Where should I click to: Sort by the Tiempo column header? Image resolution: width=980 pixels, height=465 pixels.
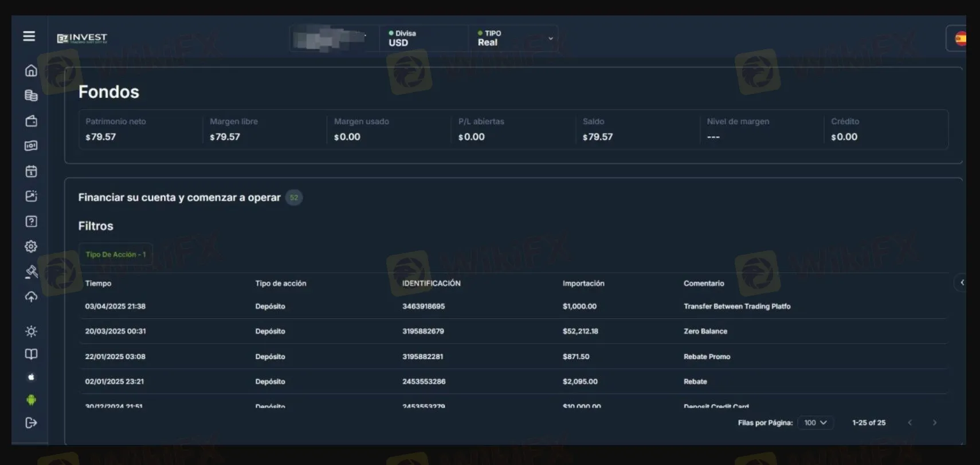point(98,283)
